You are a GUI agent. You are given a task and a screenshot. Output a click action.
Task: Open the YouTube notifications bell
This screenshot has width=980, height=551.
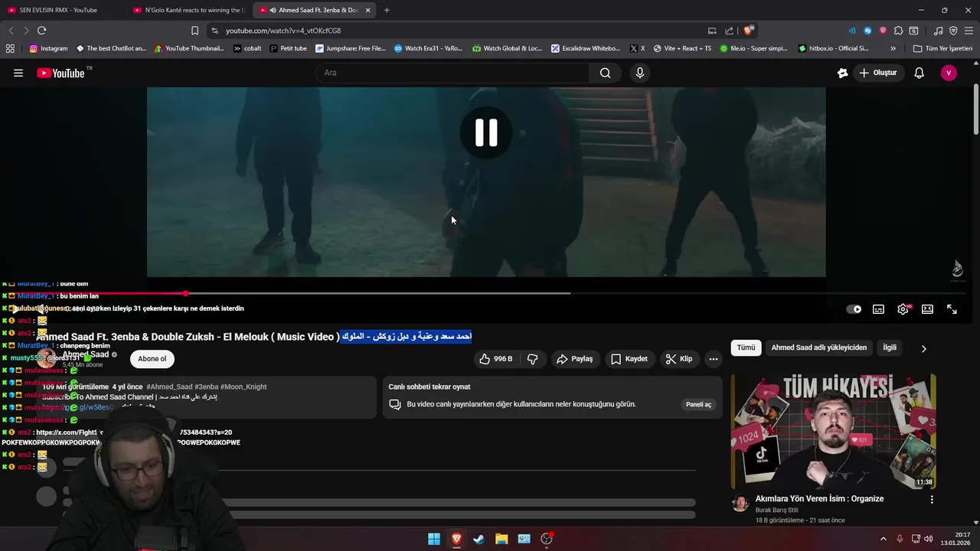coord(919,73)
